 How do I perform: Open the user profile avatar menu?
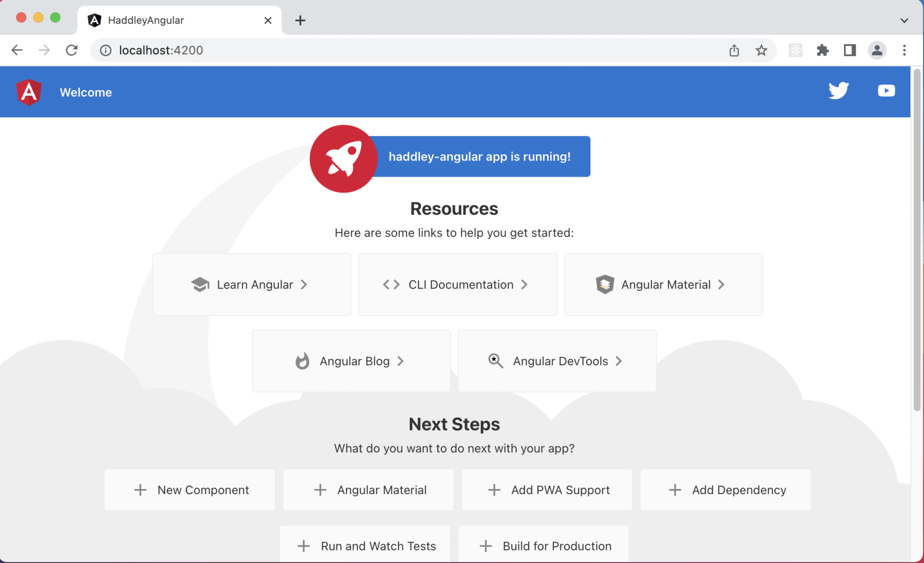coord(877,50)
